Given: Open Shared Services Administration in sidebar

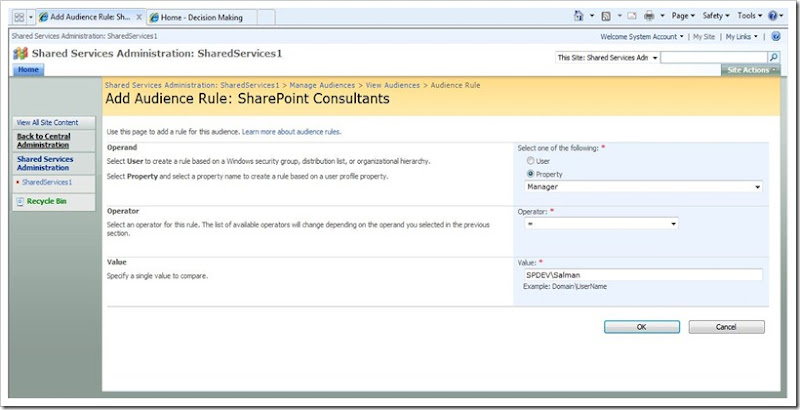Looking at the screenshot, I should pyautogui.click(x=45, y=163).
